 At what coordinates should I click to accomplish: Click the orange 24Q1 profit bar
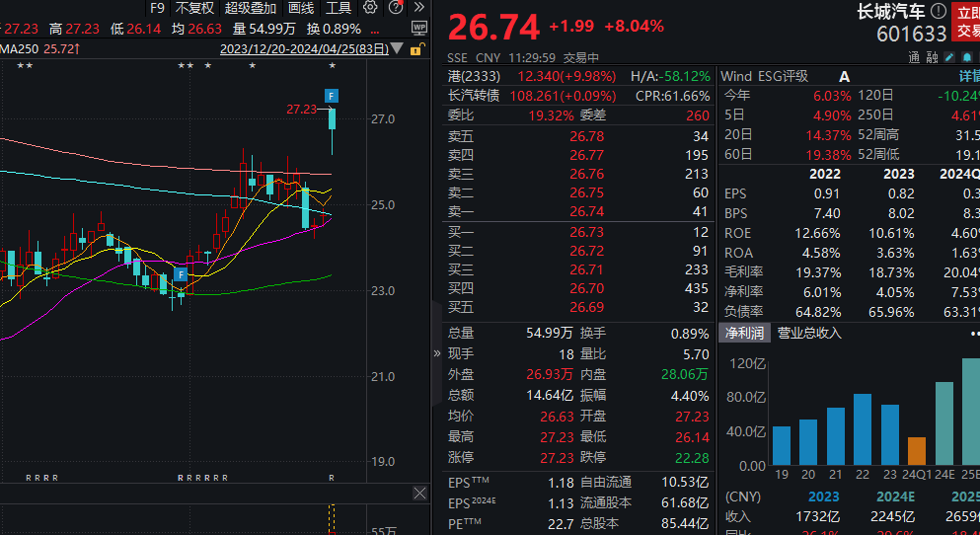(917, 451)
